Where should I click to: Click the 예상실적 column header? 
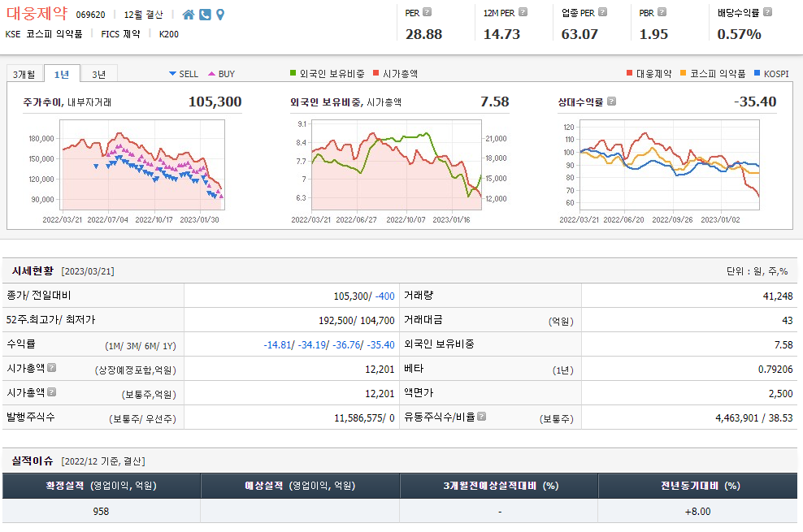coord(300,486)
